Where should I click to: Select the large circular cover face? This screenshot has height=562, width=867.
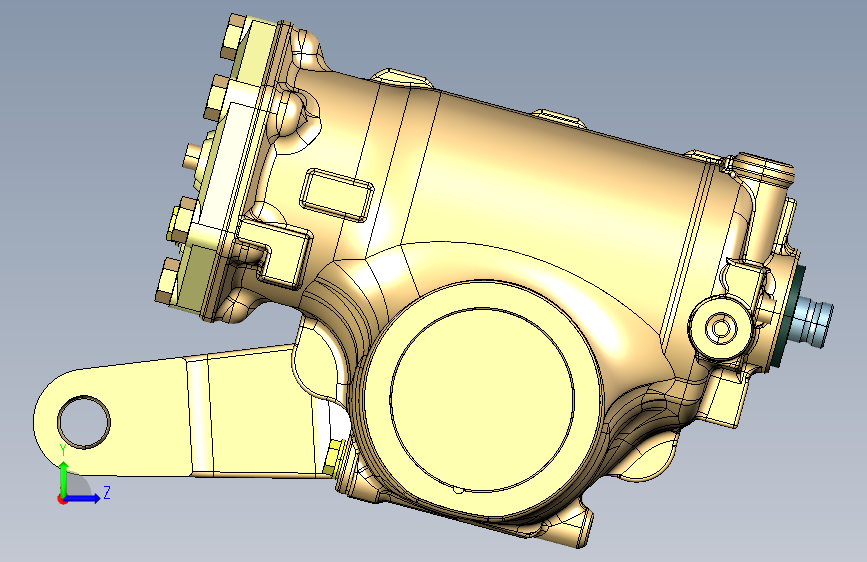coord(481,399)
